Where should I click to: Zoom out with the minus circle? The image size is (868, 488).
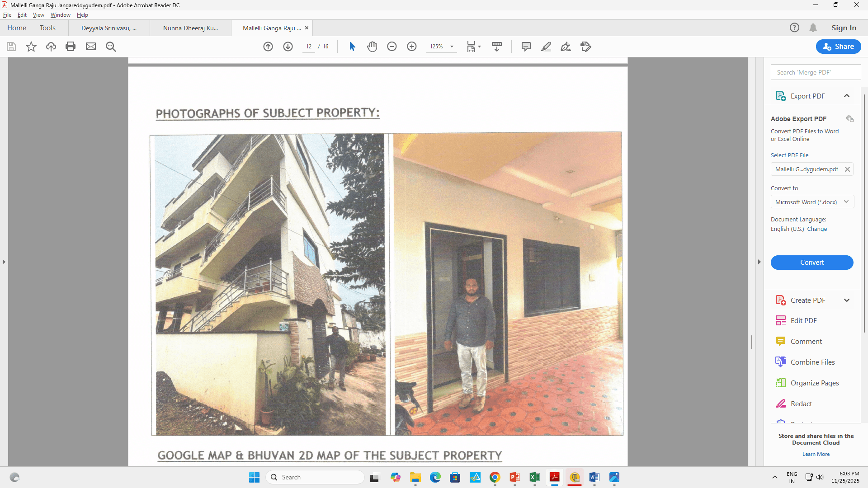coord(392,47)
